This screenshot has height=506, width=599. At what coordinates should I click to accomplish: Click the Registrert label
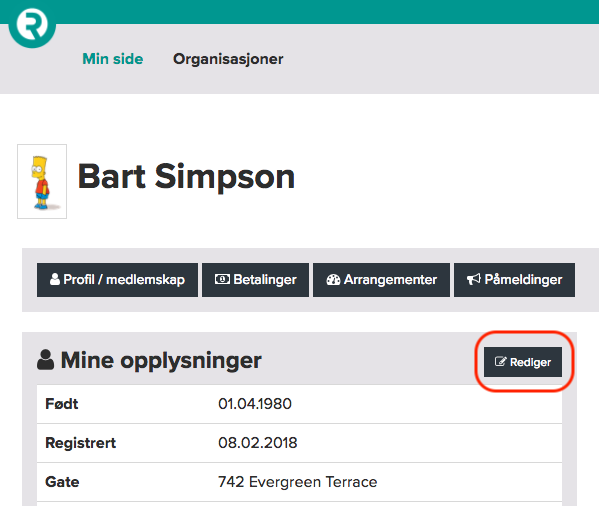(81, 443)
